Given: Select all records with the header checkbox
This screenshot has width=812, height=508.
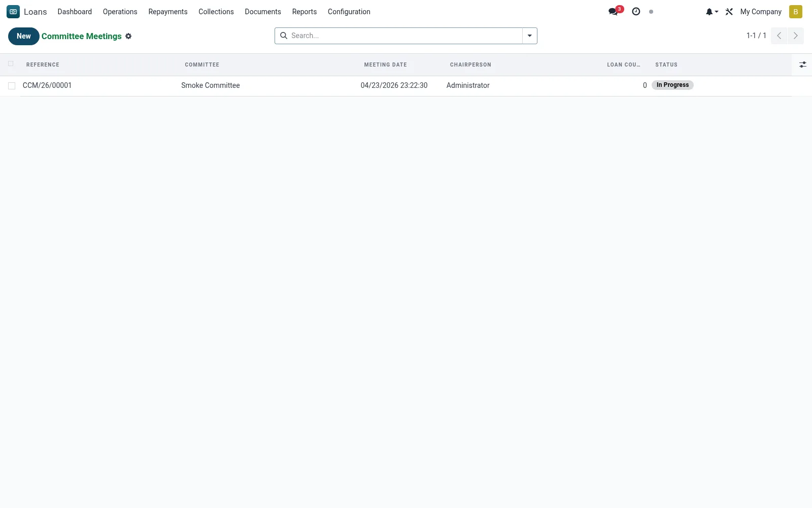Looking at the screenshot, I should click(x=11, y=64).
